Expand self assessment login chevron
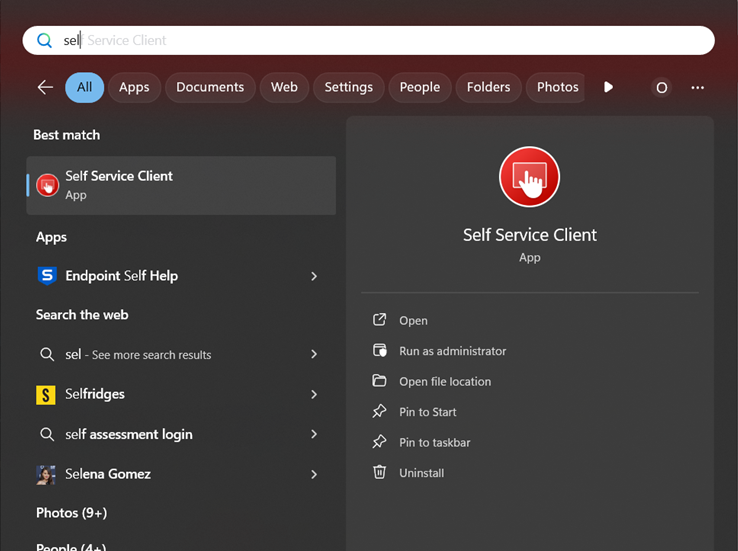Image resolution: width=738 pixels, height=551 pixels. click(x=314, y=434)
